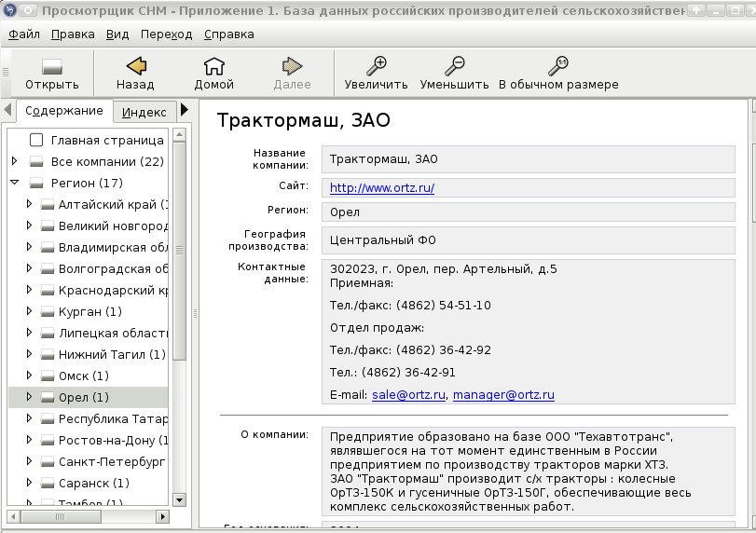The height and width of the screenshot is (533, 756).
Task: Click the application icon in title bar
Action: (x=9, y=9)
